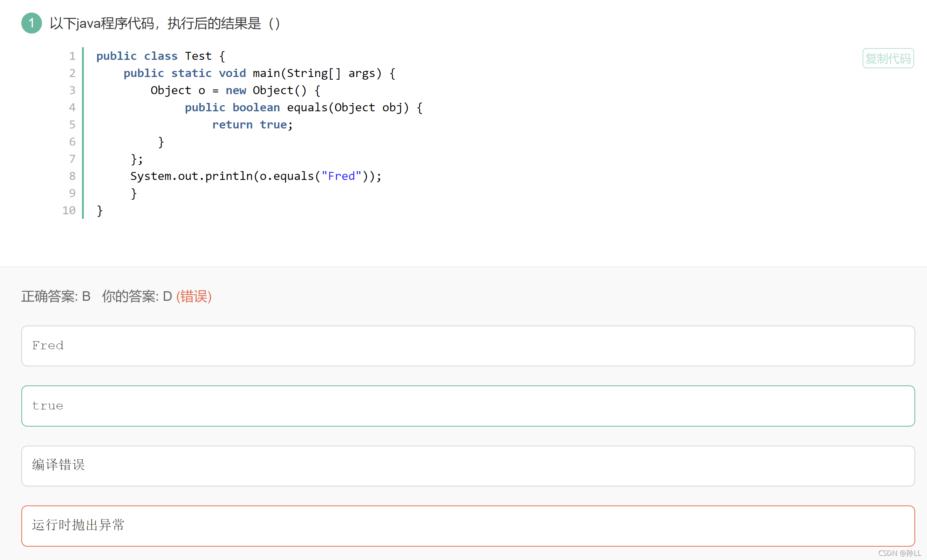Click the red (错误) indicator
Image resolution: width=927 pixels, height=560 pixels.
point(194,296)
